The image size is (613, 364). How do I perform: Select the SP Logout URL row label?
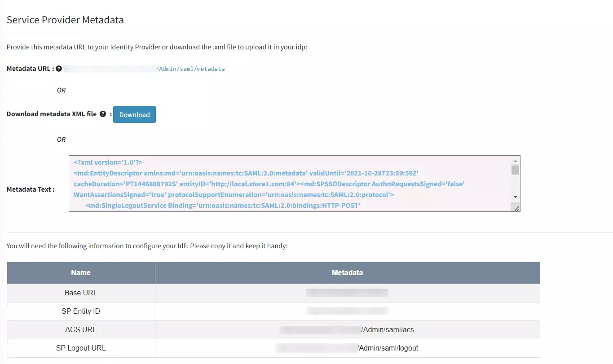point(81,348)
